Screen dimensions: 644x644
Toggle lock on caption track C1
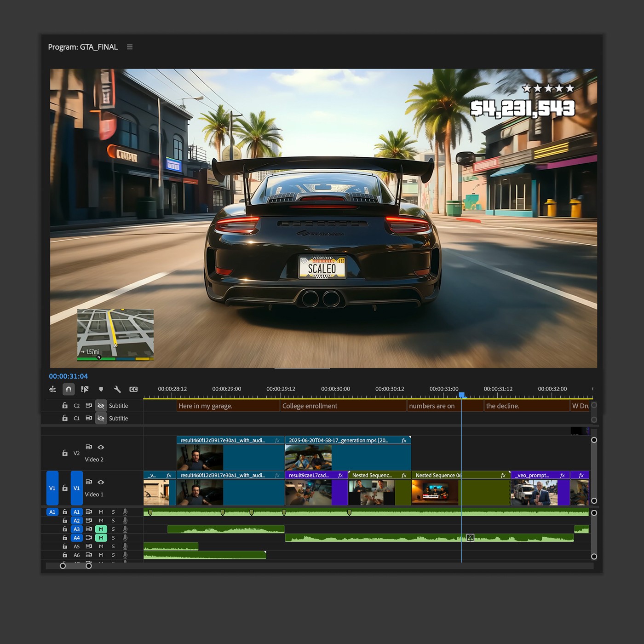pos(65,418)
